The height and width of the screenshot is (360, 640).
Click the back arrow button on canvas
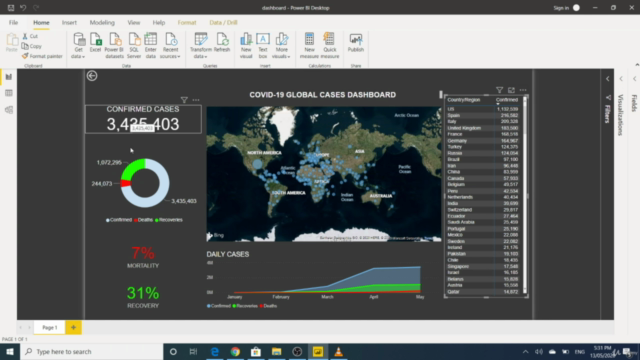point(92,76)
